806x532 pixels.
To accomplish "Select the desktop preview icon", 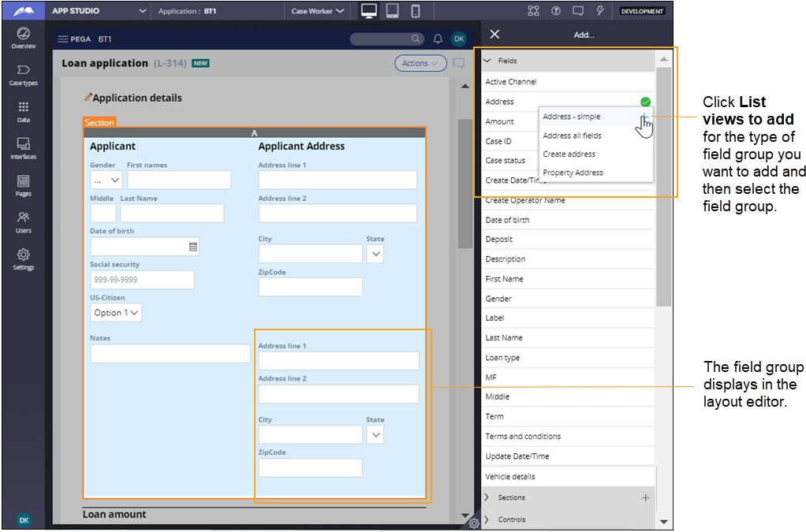I will 368,11.
